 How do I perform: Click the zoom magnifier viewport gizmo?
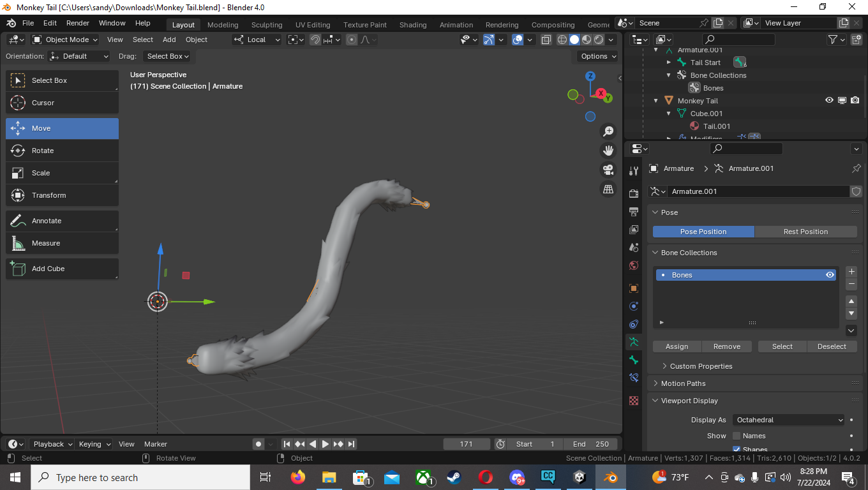[608, 131]
